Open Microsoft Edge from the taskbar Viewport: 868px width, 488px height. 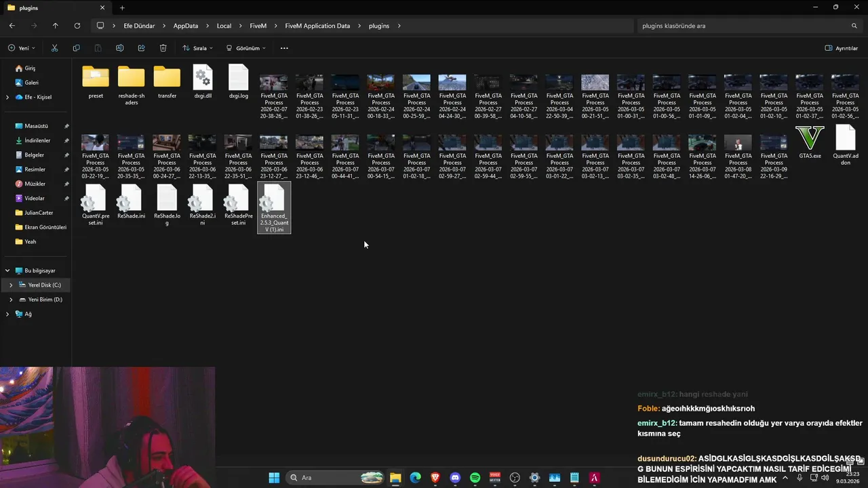click(x=415, y=477)
